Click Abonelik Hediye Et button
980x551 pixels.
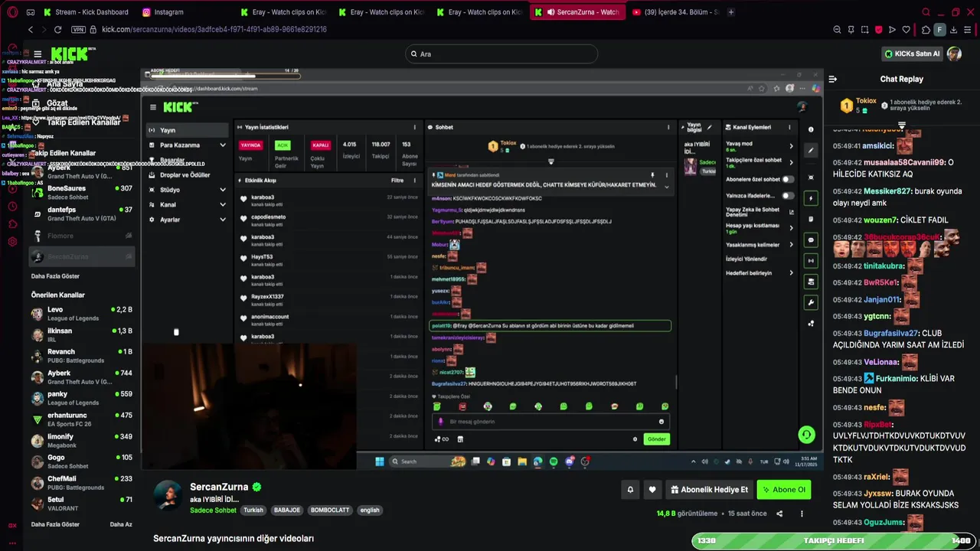pos(709,490)
